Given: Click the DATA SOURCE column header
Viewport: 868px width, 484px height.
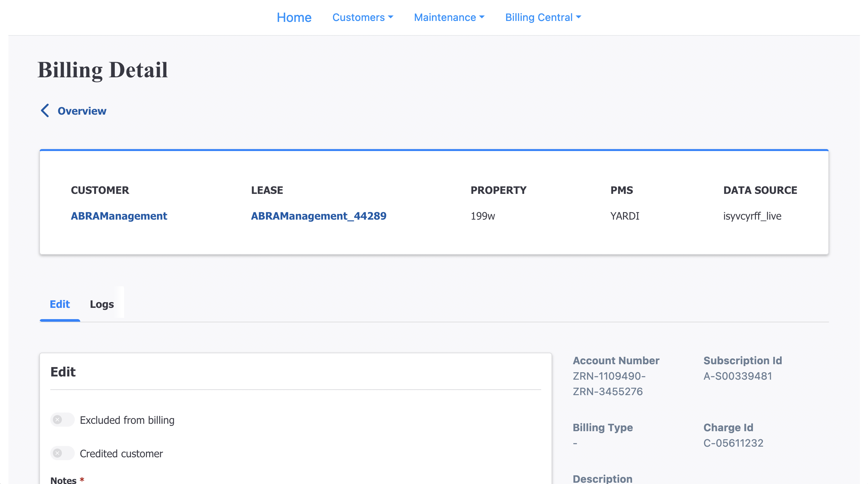Looking at the screenshot, I should (x=760, y=190).
